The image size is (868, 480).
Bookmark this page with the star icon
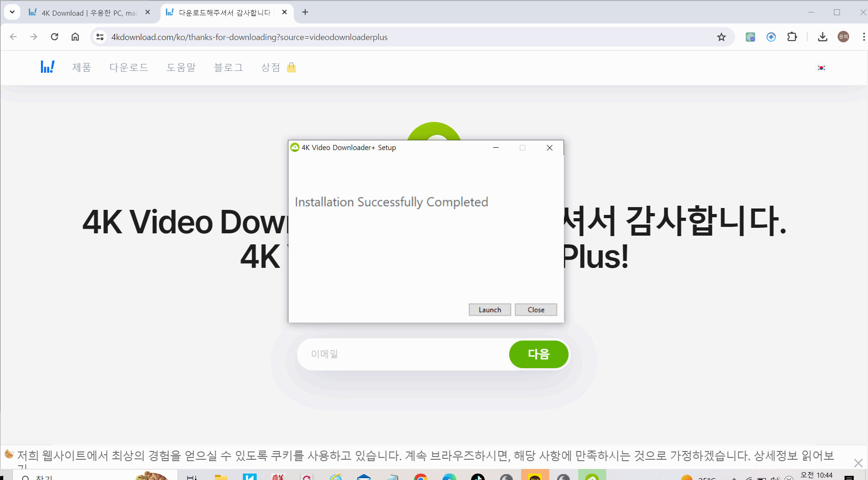[721, 37]
